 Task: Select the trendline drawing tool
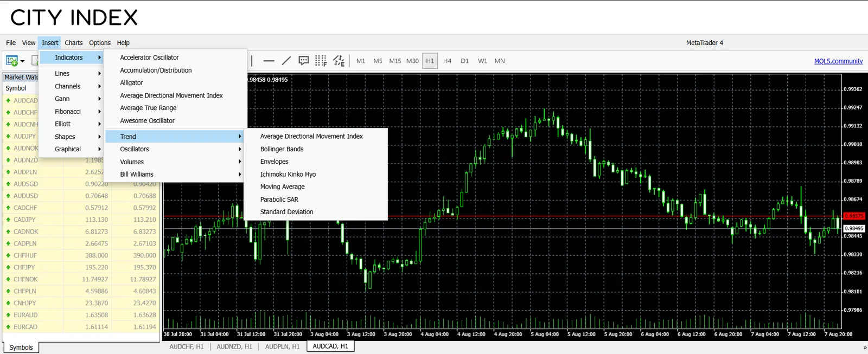point(286,61)
